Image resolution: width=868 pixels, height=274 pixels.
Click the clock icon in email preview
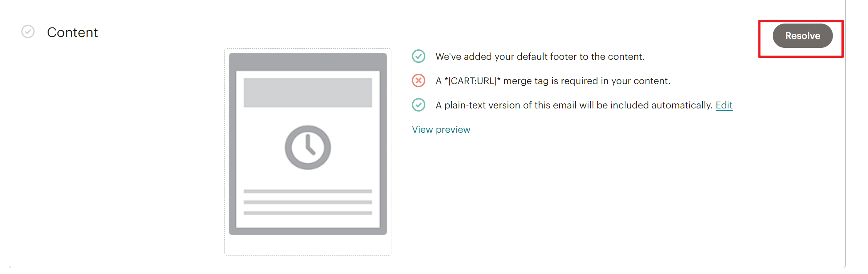click(307, 147)
